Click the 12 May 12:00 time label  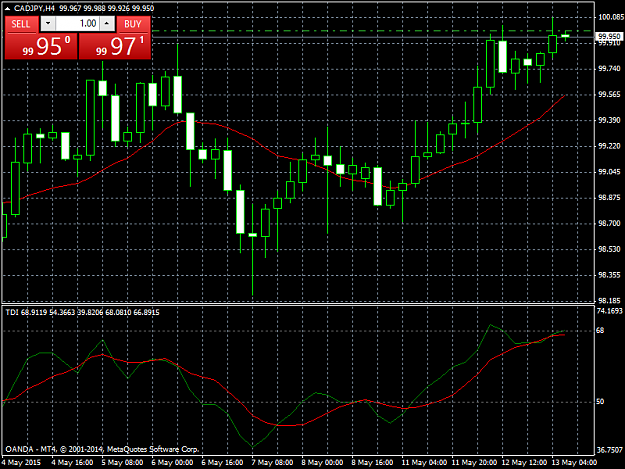pyautogui.click(x=524, y=463)
